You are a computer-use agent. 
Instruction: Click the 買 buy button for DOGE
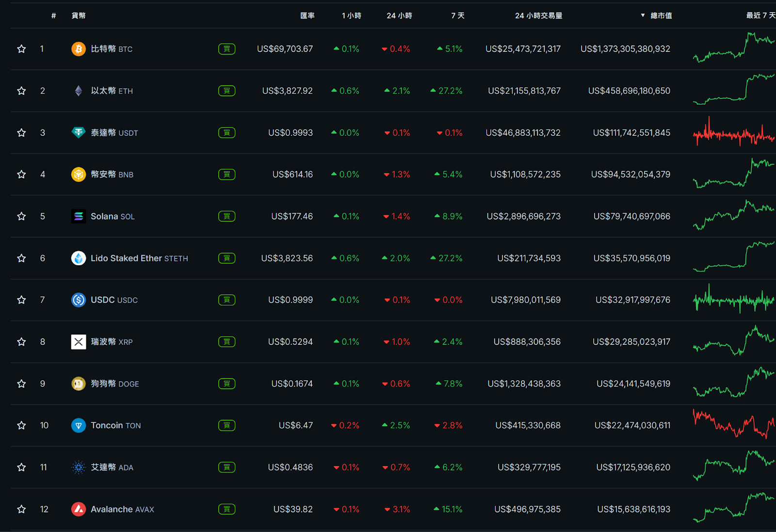(x=227, y=384)
